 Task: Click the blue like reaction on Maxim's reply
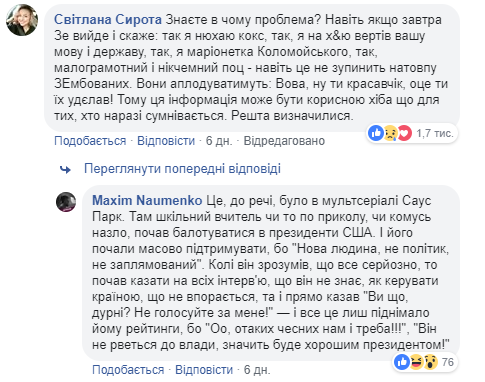coord(402,362)
